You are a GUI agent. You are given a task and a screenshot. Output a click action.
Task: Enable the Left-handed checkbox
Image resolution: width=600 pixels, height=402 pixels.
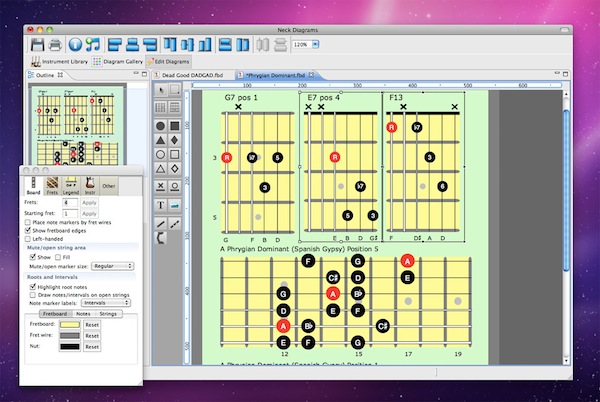28,239
